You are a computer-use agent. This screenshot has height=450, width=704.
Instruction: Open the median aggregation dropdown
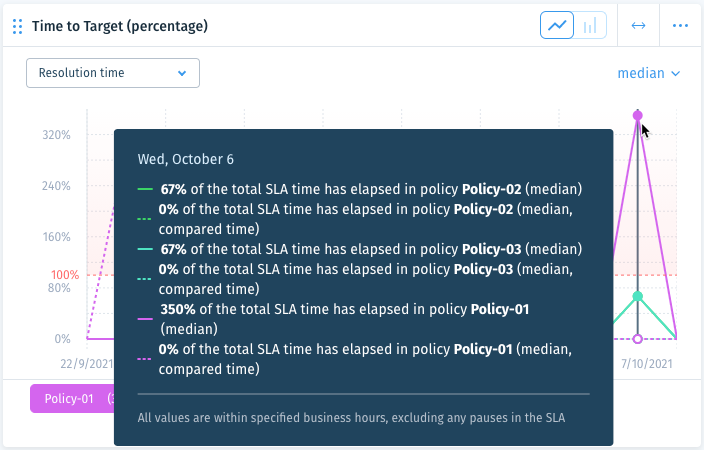click(649, 73)
